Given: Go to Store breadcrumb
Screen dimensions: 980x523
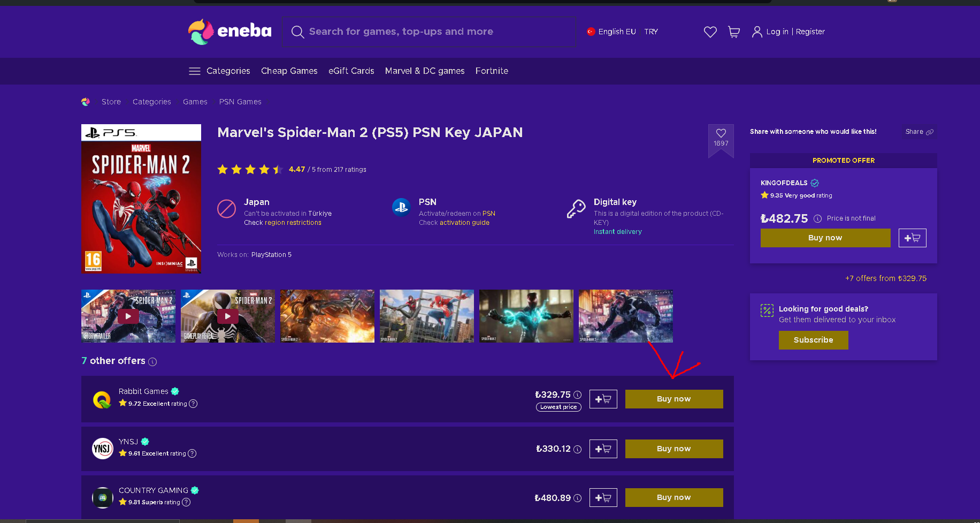Looking at the screenshot, I should tap(111, 102).
